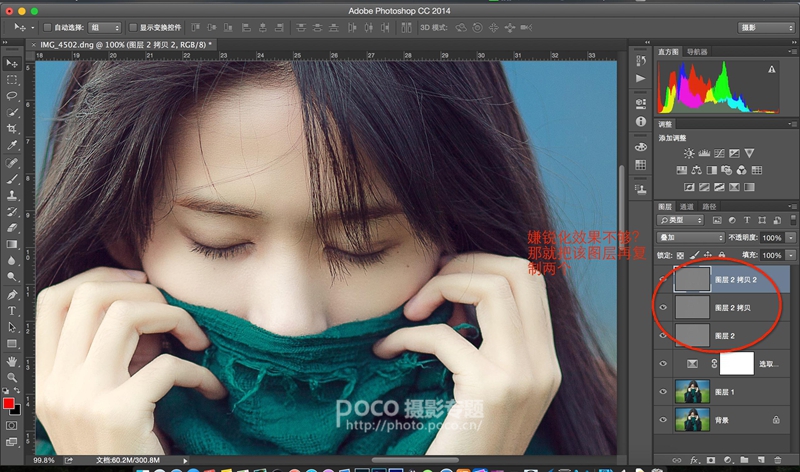
Task: Select the 图层 2 拷贝 layer thumbnail
Action: click(x=692, y=306)
